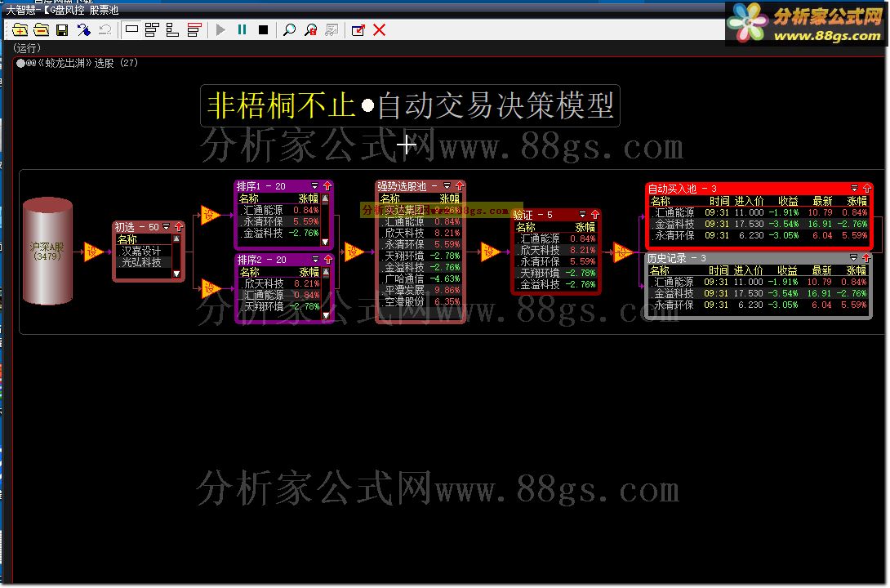
Task: Click the new stock pool folder-plus icon
Action: click(20, 30)
